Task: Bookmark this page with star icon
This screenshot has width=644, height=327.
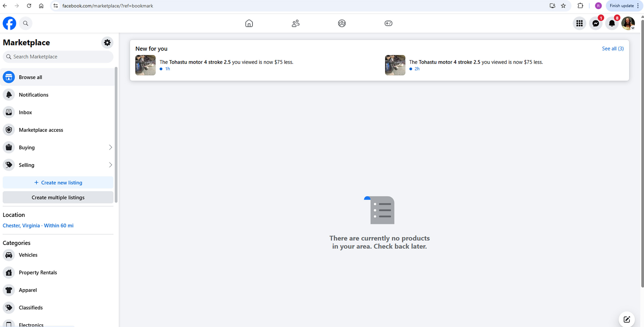Action: (563, 6)
